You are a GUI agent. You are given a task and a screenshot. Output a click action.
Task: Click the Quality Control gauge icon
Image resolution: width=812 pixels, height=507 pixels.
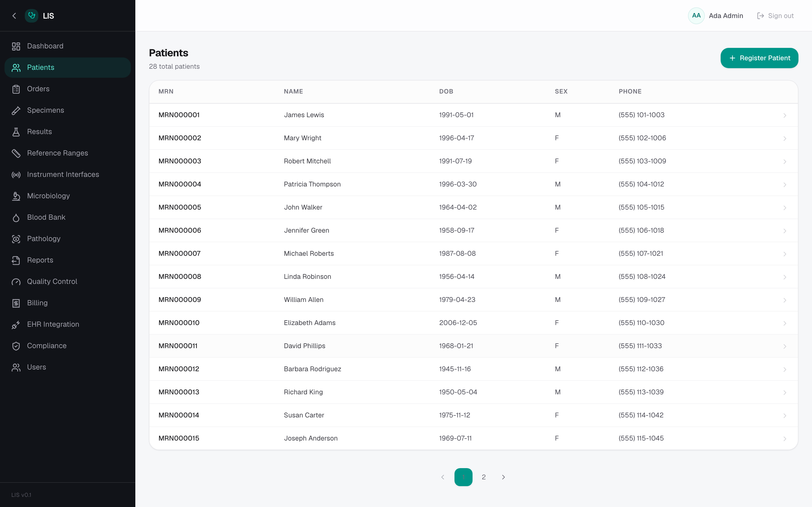pyautogui.click(x=16, y=282)
